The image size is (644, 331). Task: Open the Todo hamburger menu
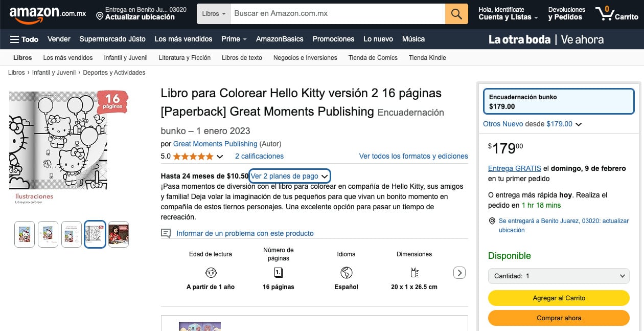(x=24, y=39)
